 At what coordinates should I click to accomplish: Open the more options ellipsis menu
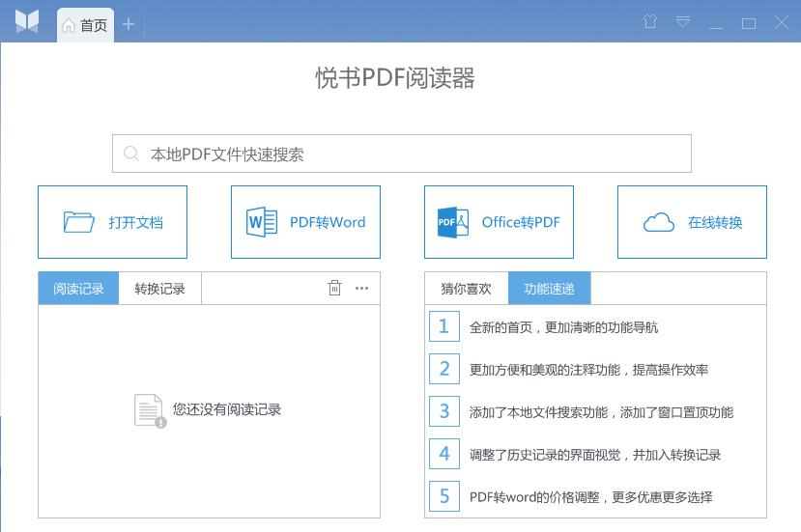(361, 288)
